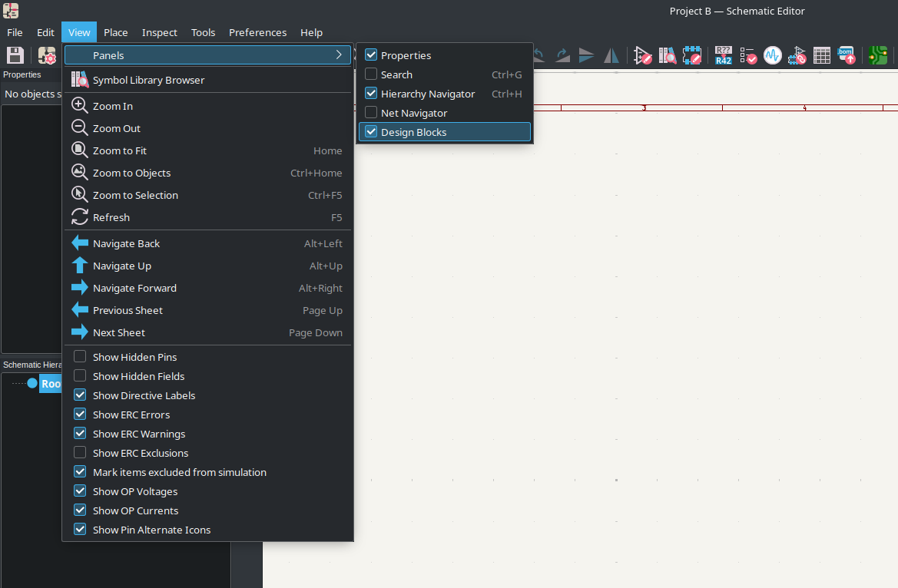Open the Symbol Editor toolbar icon
Image resolution: width=898 pixels, height=588 pixels.
tap(642, 55)
